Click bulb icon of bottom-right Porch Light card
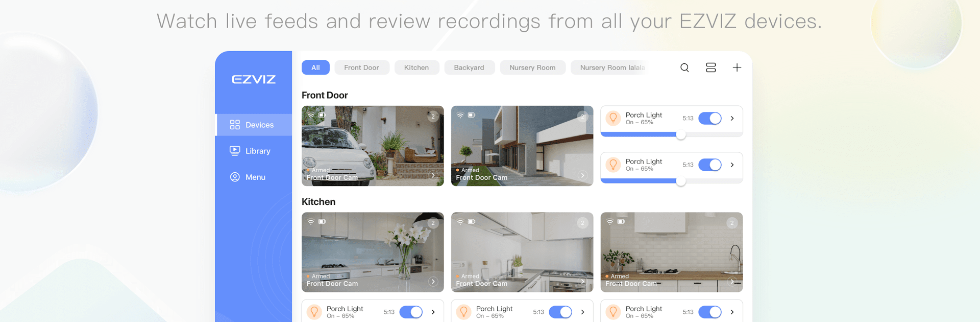The width and height of the screenshot is (980, 322). pos(613,312)
